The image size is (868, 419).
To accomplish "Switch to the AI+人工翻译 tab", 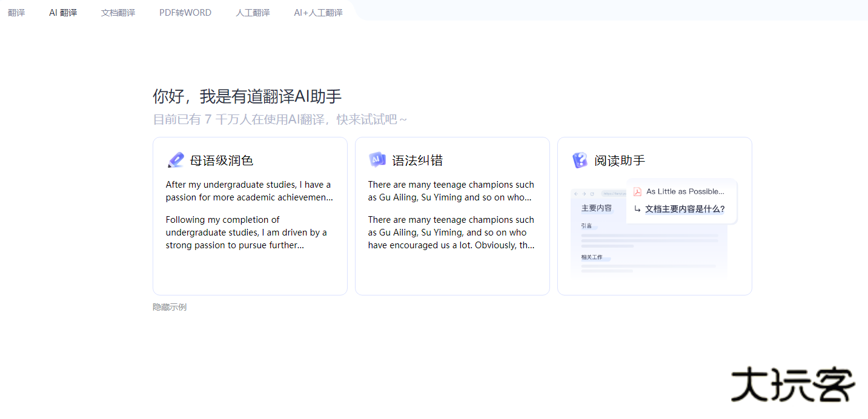I will pos(318,12).
